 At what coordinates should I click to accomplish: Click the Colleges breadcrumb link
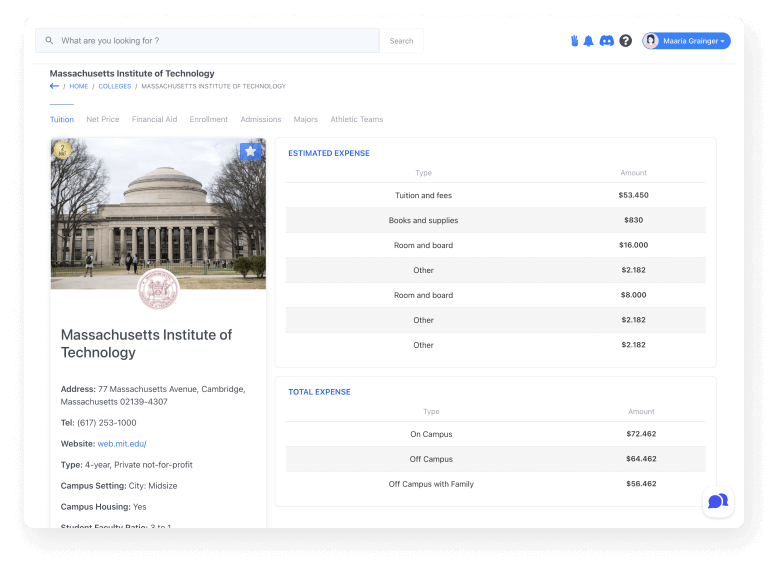pos(114,87)
